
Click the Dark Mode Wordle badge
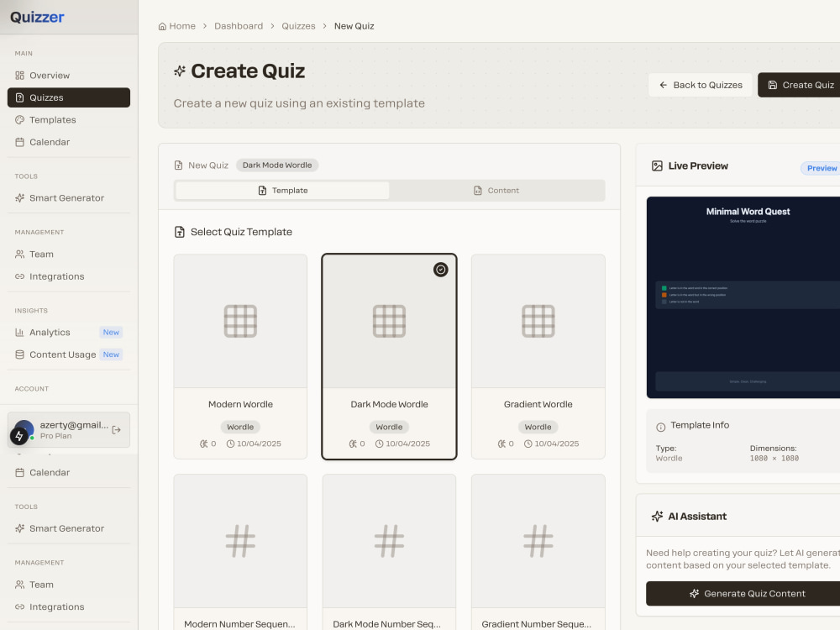point(277,165)
